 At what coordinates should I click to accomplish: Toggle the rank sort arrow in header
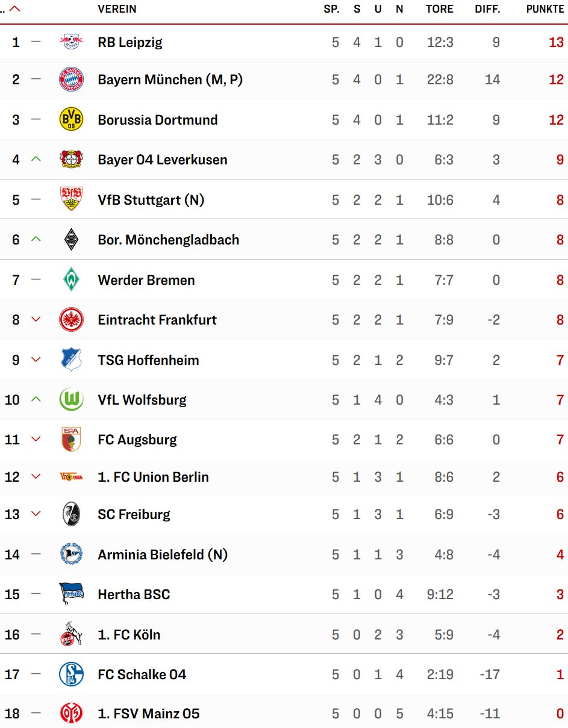point(14,9)
